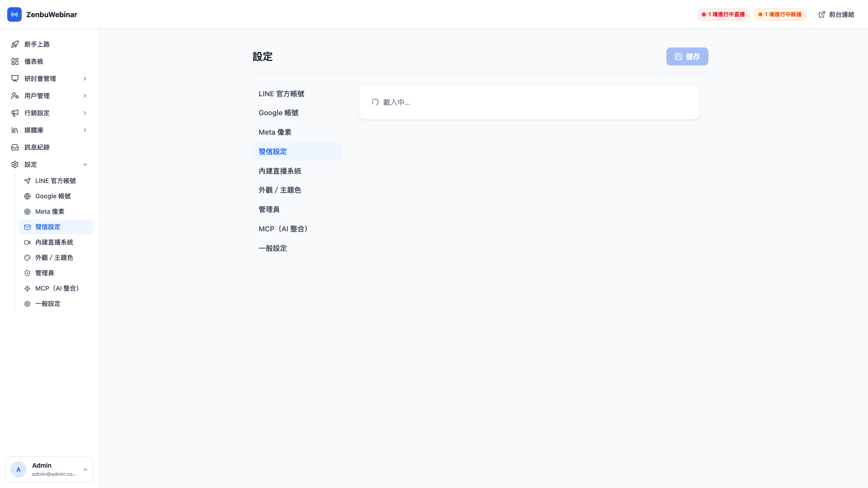Open the 一般設定 settings tab
Screen dimensions: 868x488
pos(297,248)
